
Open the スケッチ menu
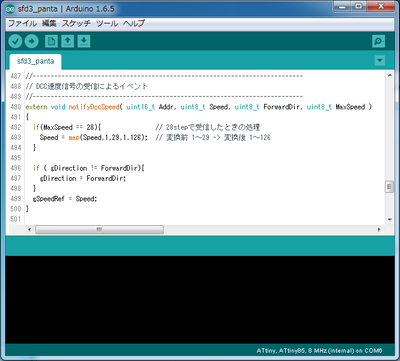76,23
